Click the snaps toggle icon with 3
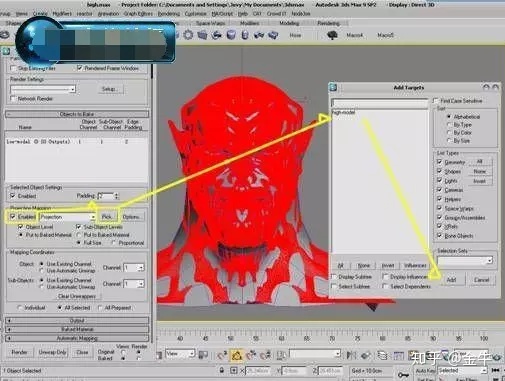The width and height of the screenshot is (505, 381). (x=222, y=355)
